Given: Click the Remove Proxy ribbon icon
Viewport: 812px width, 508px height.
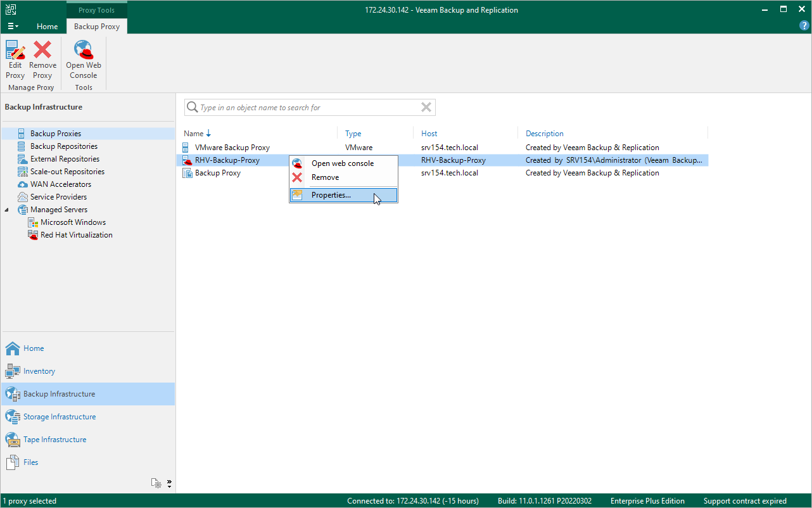Looking at the screenshot, I should 42,51.
